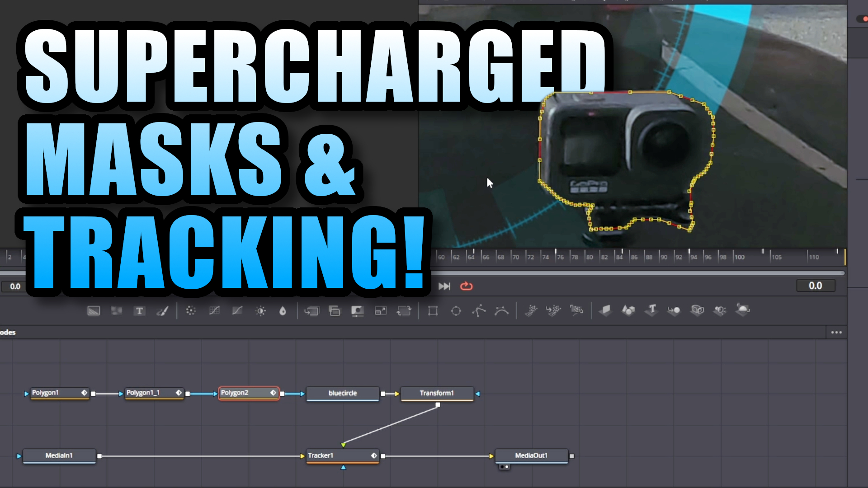Click the play range bar below ruler
This screenshot has height=488, width=868.
click(638, 273)
